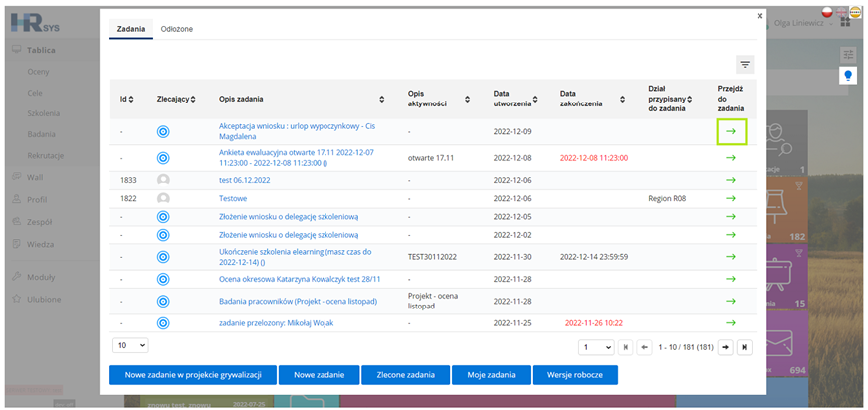This screenshot has height=410, width=868.
Task: Click the Wersje robocze button
Action: tap(575, 375)
